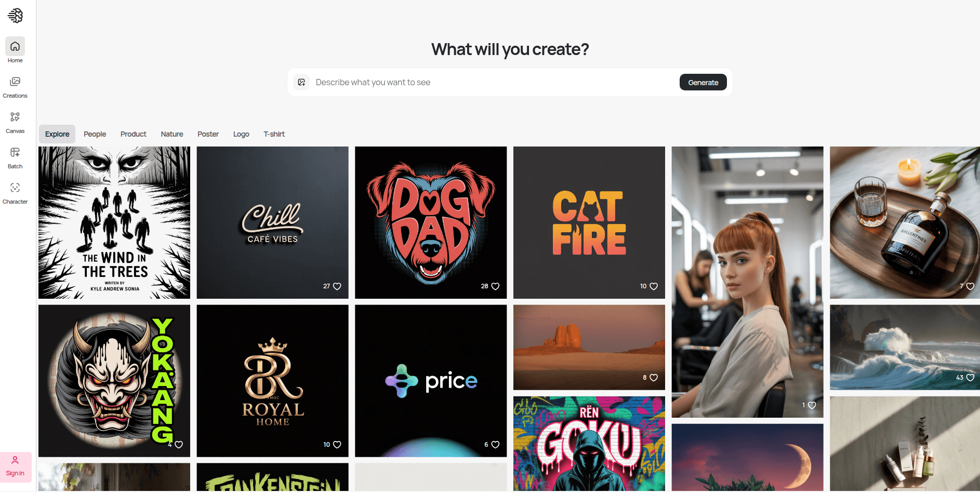Click the image upload icon in the prompt bar
The image size is (980, 492).
[x=301, y=82]
